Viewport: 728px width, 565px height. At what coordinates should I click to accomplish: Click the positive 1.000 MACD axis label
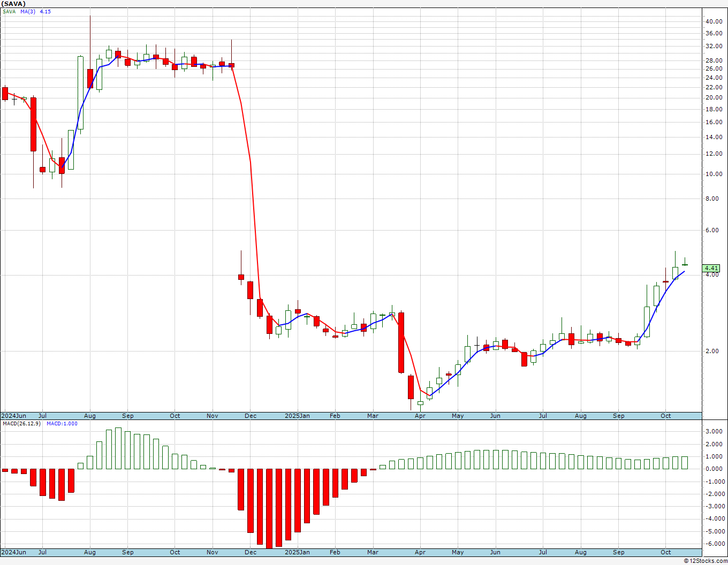pos(715,457)
